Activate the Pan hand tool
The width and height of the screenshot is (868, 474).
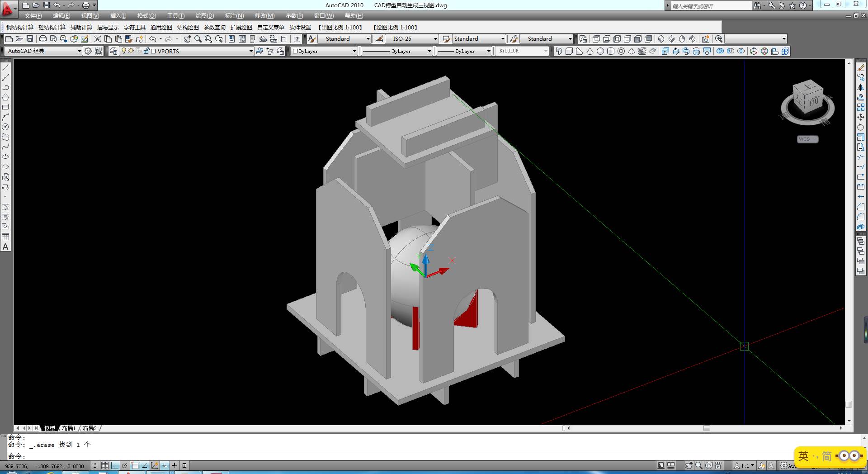[187, 39]
